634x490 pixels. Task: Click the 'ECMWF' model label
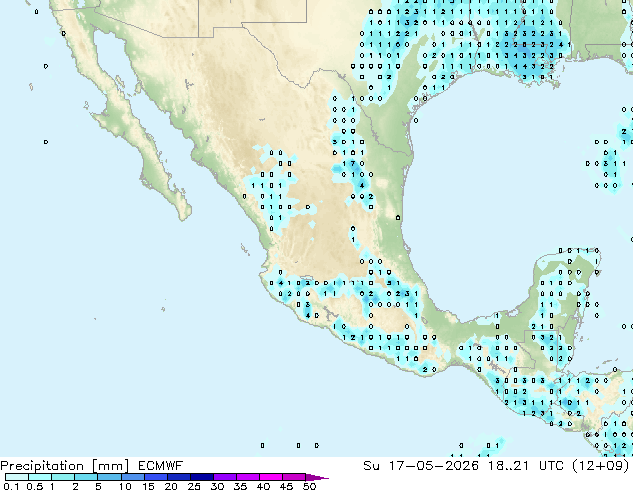click(x=160, y=466)
